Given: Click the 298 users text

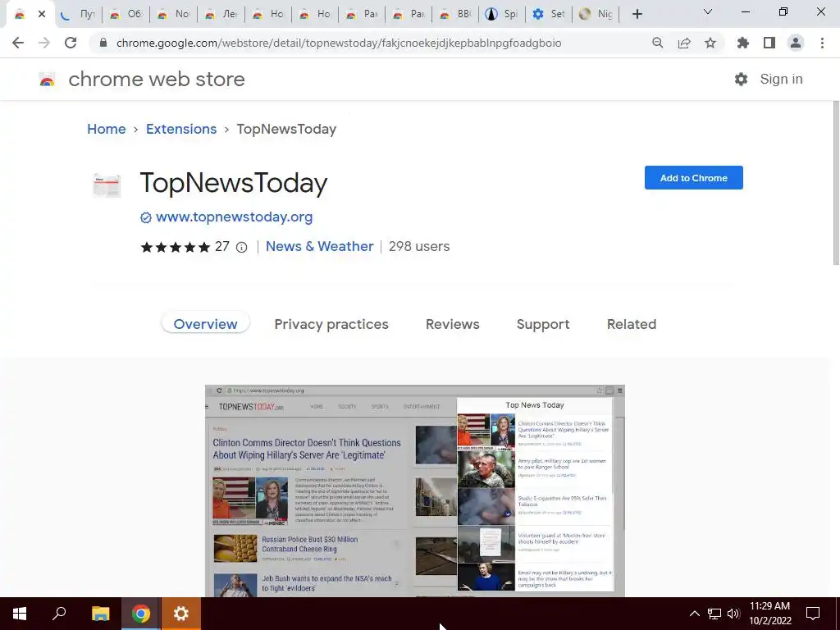Looking at the screenshot, I should (x=419, y=246).
